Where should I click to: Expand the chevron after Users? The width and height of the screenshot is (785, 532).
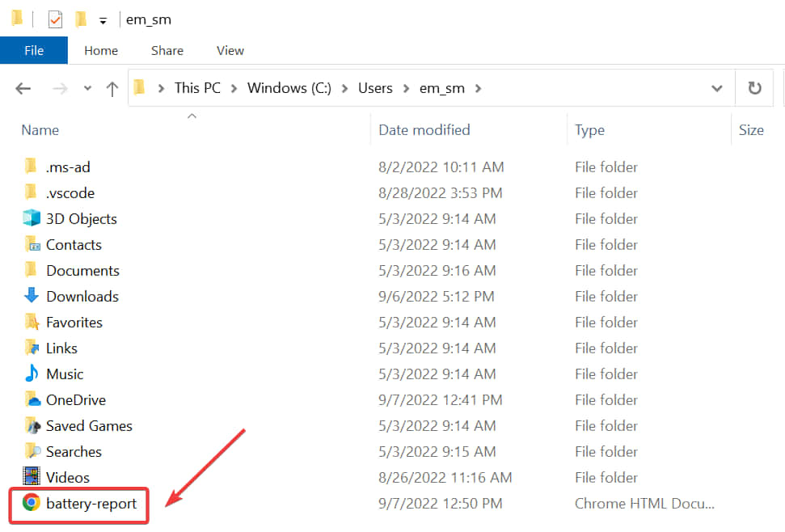[406, 89]
